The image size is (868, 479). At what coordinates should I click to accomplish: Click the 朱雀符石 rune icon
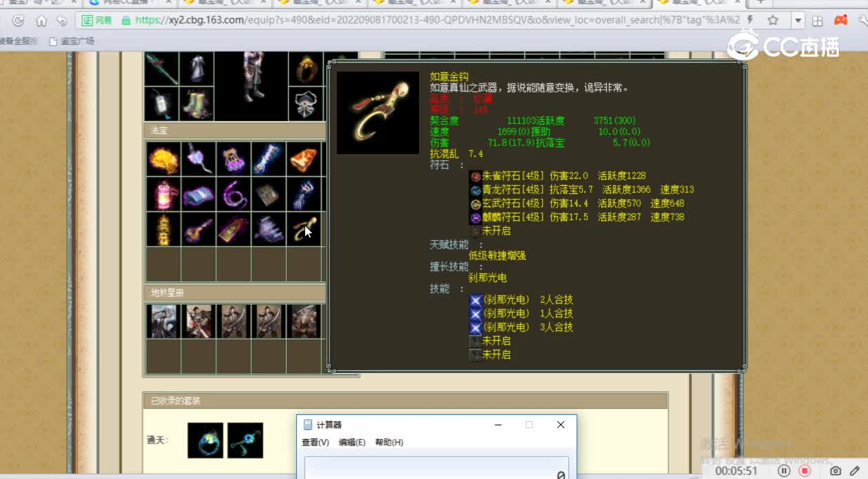[x=475, y=176]
